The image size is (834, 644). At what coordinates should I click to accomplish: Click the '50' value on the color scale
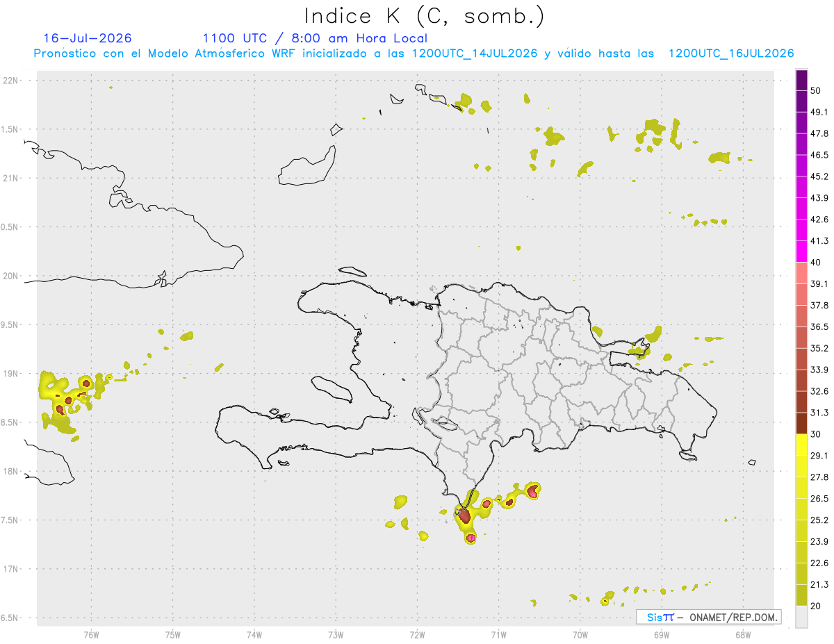816,91
